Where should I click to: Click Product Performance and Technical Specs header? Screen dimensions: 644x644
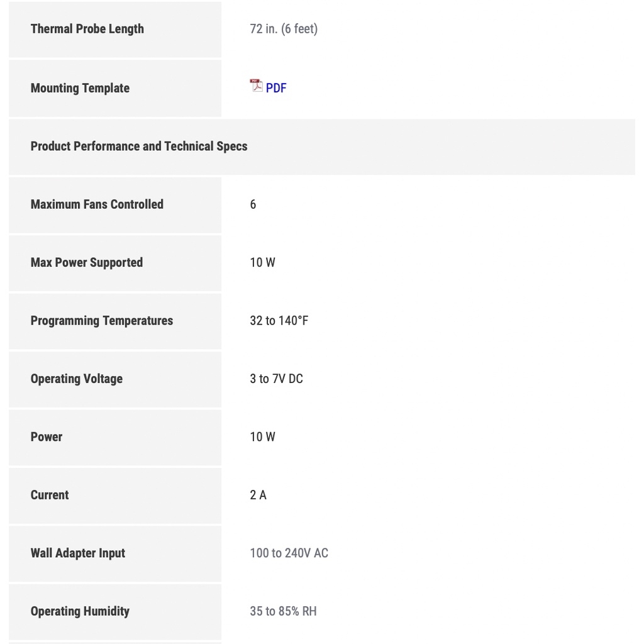139,146
